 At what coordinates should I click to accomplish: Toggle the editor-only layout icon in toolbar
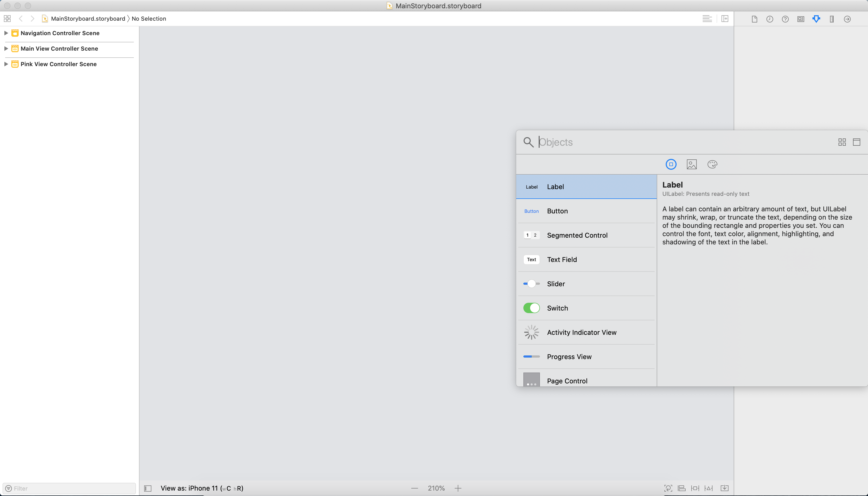pyautogui.click(x=707, y=19)
